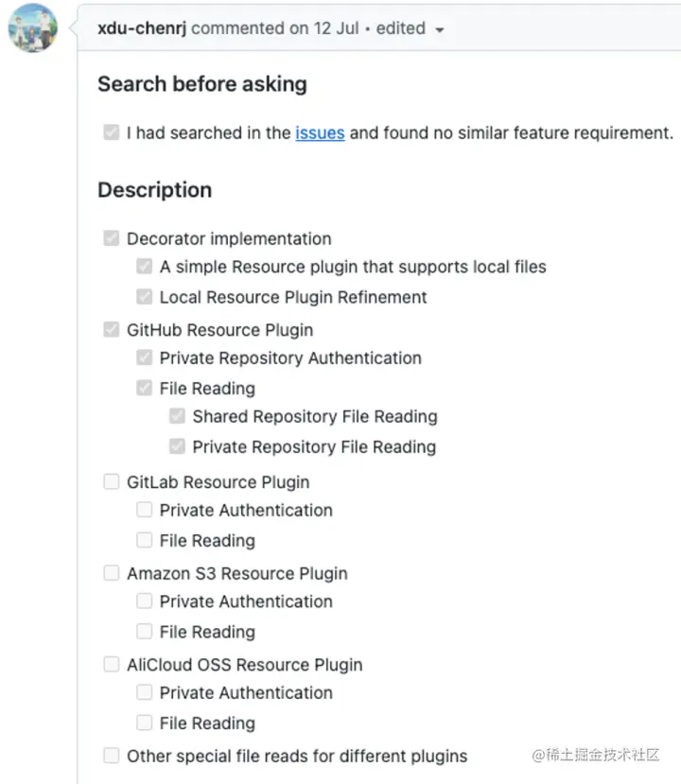Viewport: 681px width, 784px height.
Task: Uncheck Local Resource Plugin Refinement
Action: 145,297
